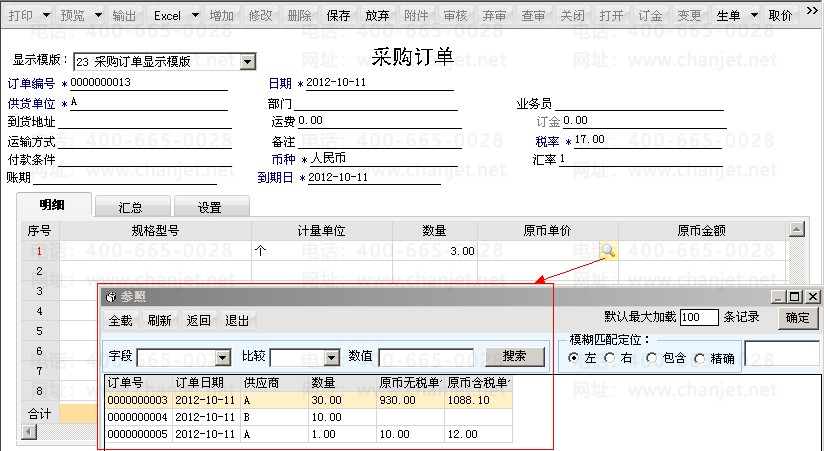Screen dimensions: 824x451
Task: Click the 打印 toolbar button
Action: 21,16
